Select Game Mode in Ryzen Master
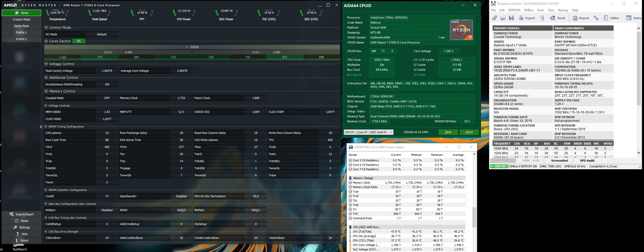This screenshot has height=252, width=644. [x=21, y=26]
